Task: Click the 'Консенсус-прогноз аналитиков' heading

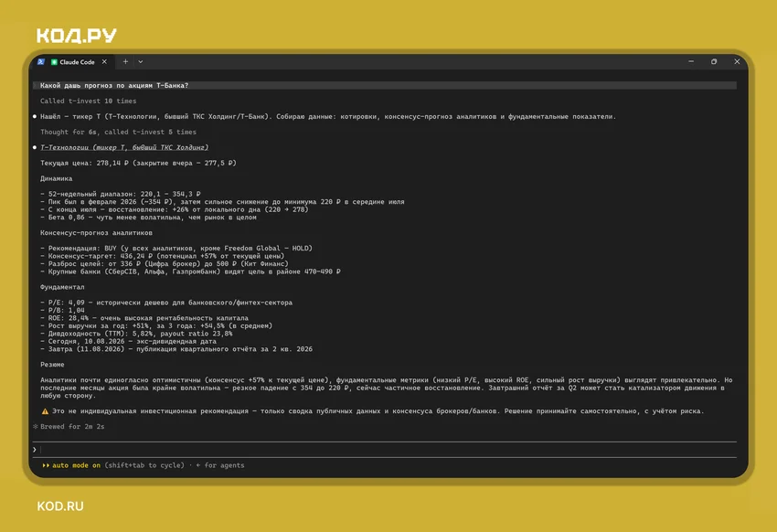Action: (x=96, y=233)
